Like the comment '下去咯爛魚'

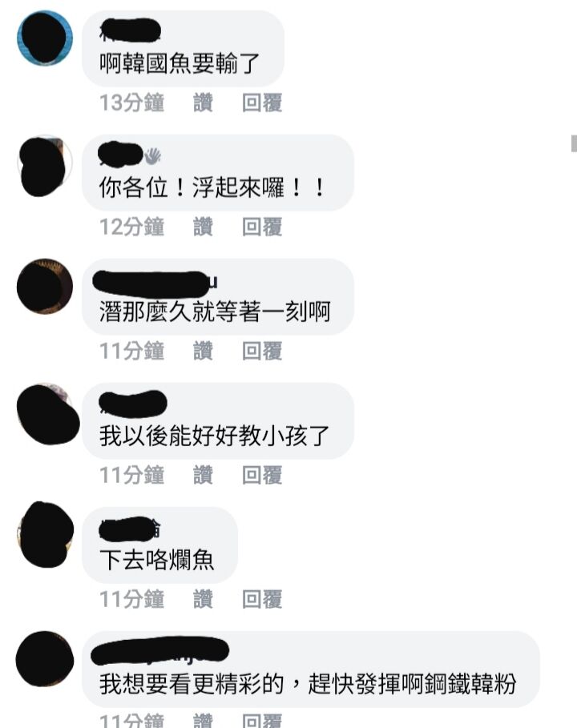203,599
